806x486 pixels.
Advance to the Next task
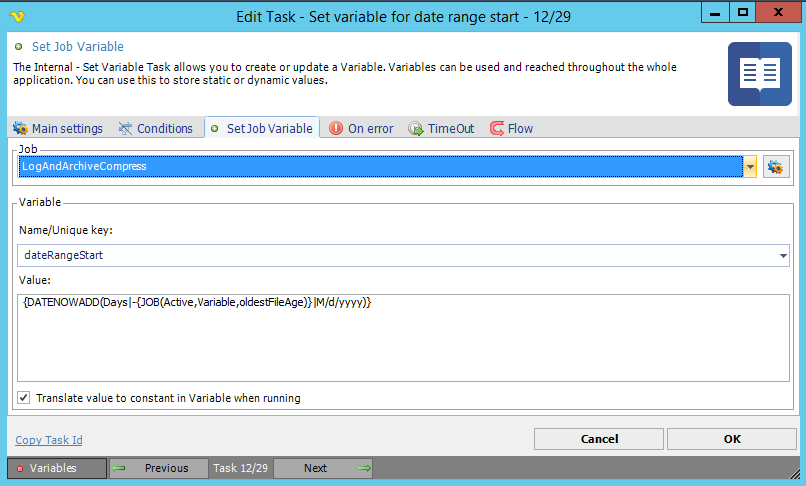tap(323, 468)
